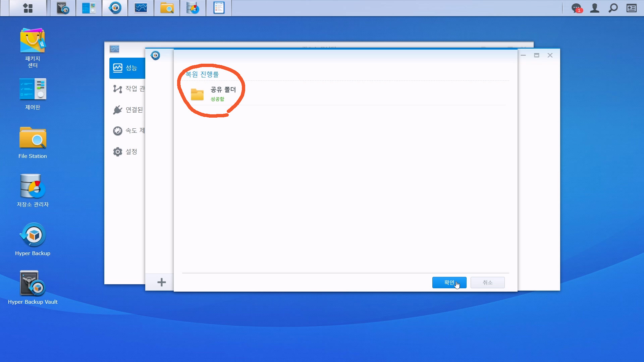The image size is (644, 362).
Task: Open the user account options icon
Action: click(x=595, y=8)
